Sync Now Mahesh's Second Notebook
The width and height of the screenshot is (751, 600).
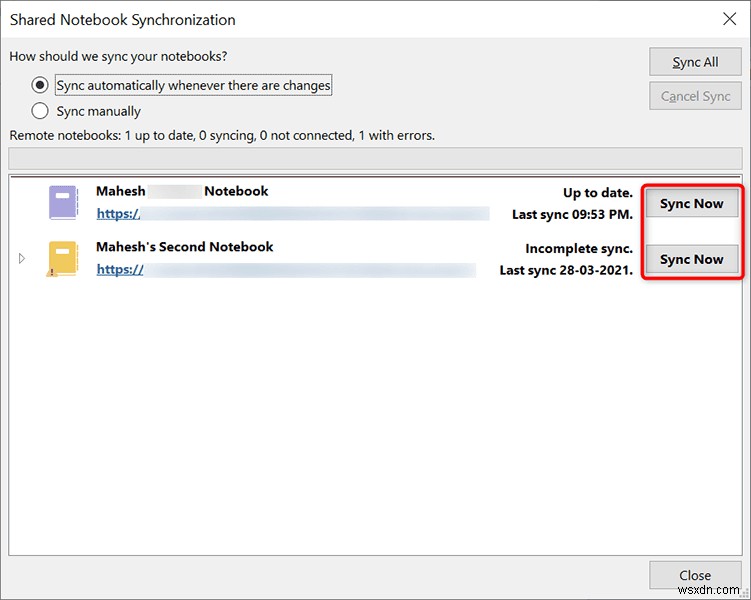(691, 259)
